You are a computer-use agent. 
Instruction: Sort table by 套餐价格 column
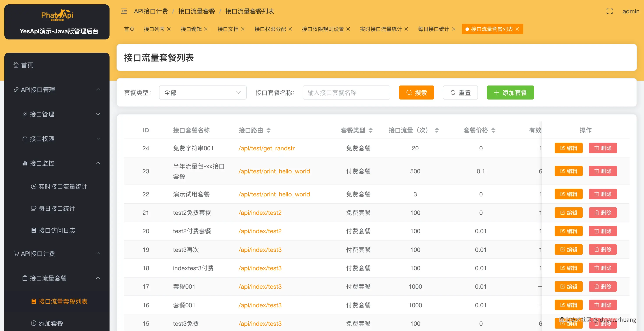coord(493,130)
